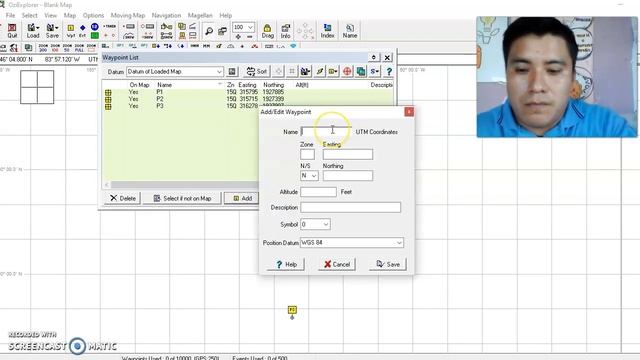The width and height of the screenshot is (640, 360).
Task: Click the Easting input field
Action: 348,154
